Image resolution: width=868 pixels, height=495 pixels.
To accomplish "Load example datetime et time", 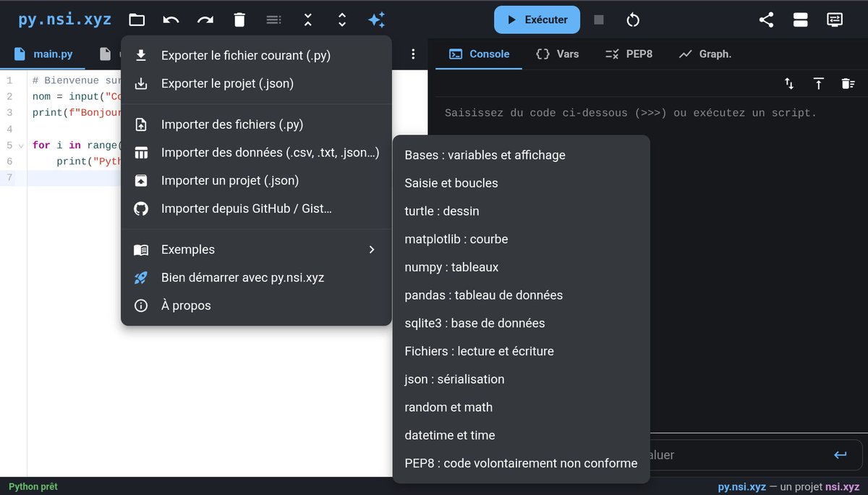I will point(521,436).
